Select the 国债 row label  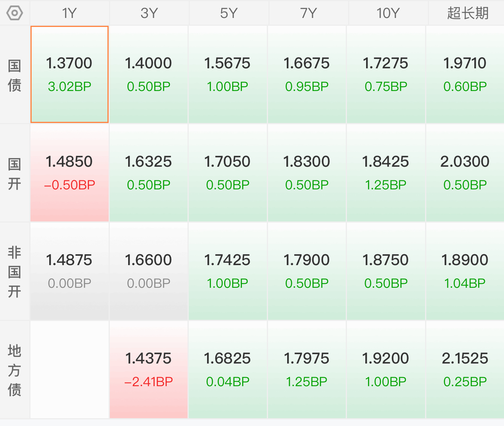[x=14, y=75]
